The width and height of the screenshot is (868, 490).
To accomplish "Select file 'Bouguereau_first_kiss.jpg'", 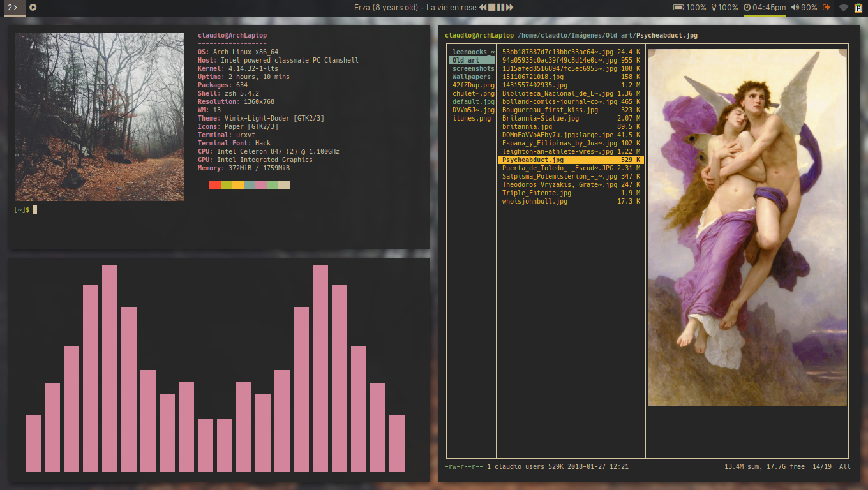I will pos(571,110).
